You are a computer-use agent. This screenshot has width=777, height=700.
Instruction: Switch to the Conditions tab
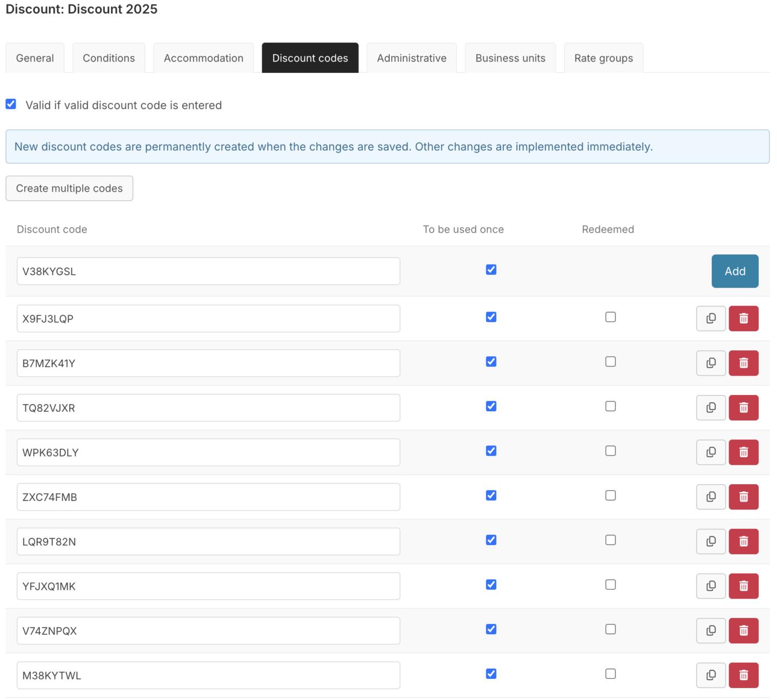coord(108,58)
